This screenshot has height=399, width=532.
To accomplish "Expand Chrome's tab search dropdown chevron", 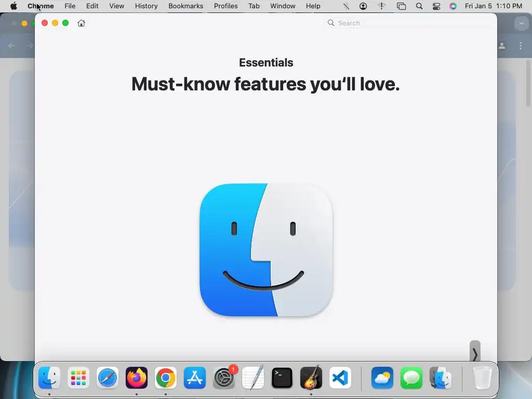I will click(522, 23).
